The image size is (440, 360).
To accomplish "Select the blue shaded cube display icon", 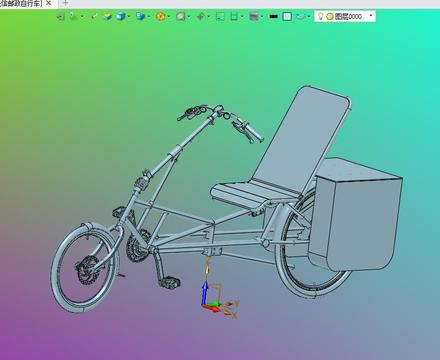I will (121, 16).
